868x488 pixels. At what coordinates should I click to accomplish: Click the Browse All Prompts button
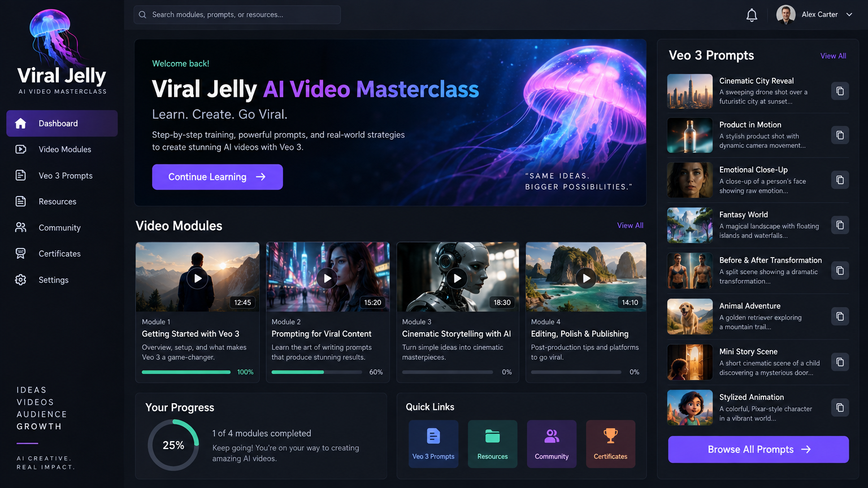tap(758, 450)
